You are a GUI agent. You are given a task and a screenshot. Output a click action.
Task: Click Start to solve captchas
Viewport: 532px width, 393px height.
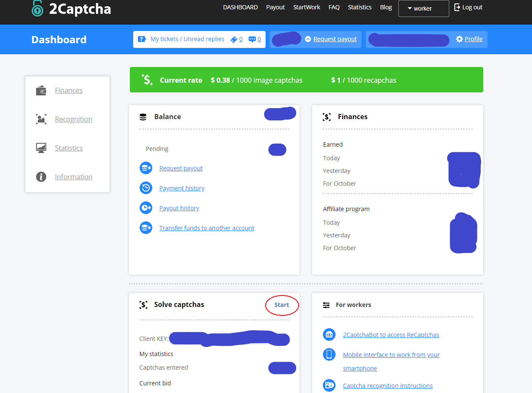click(x=282, y=305)
